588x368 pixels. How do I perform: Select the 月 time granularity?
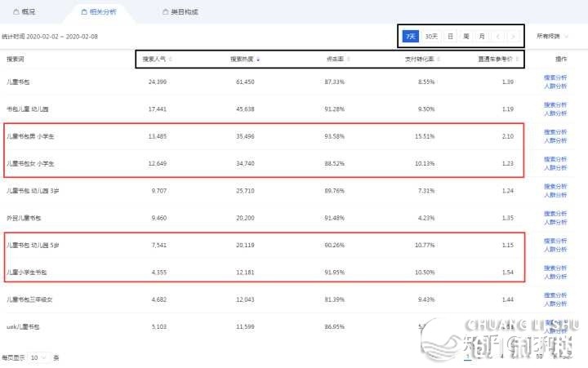pyautogui.click(x=482, y=37)
